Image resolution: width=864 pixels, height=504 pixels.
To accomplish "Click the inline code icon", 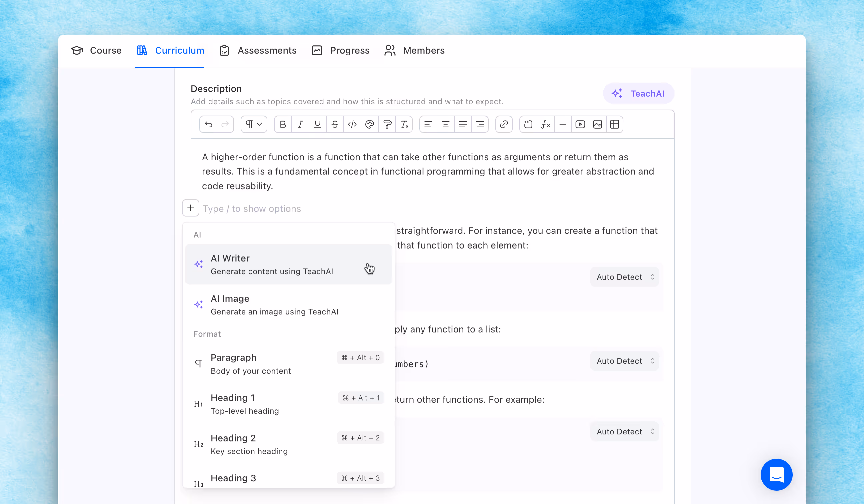I will (x=352, y=124).
